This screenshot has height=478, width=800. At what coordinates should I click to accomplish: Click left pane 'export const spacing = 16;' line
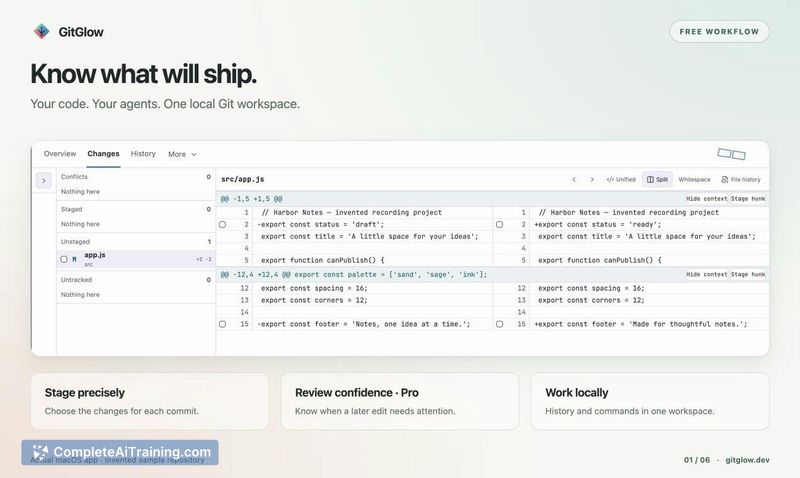(x=314, y=288)
